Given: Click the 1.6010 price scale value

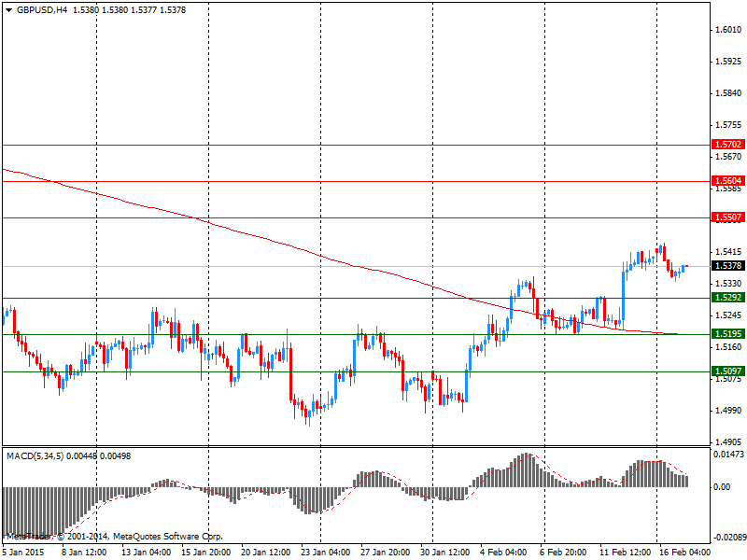Looking at the screenshot, I should (x=729, y=30).
